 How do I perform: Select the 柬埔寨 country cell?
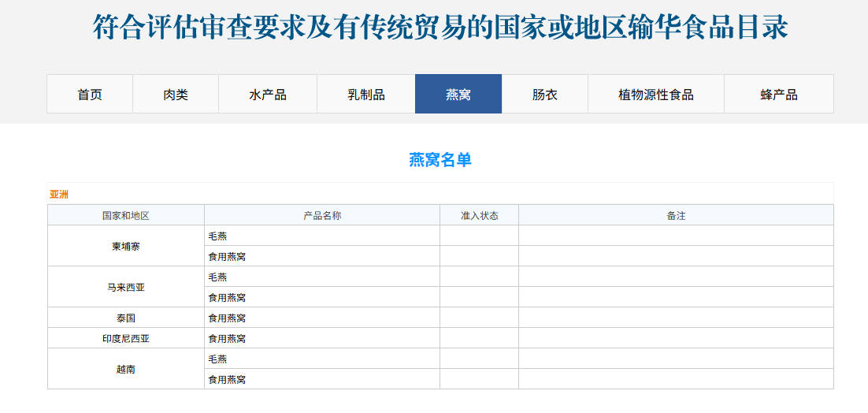[x=126, y=246]
